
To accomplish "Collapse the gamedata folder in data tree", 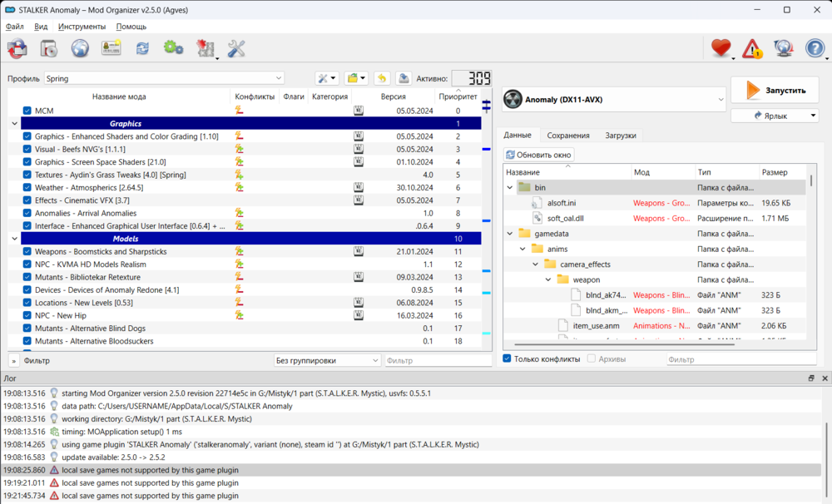I will [x=510, y=234].
